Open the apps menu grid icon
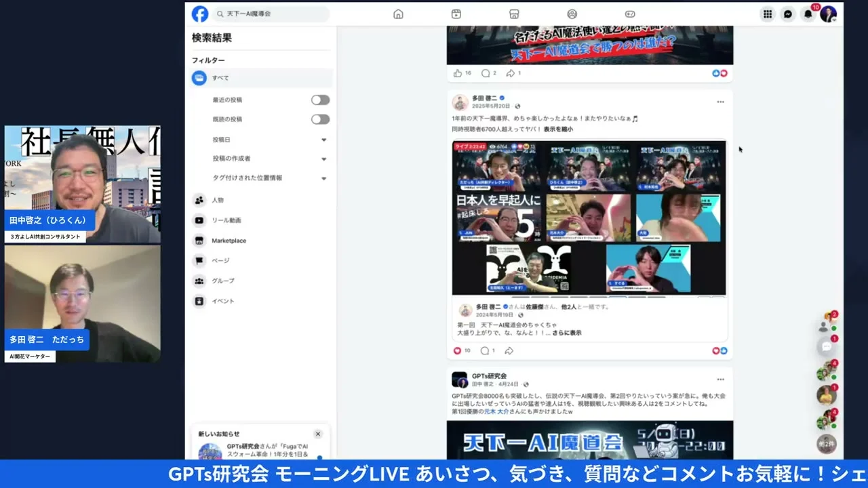The width and height of the screenshot is (868, 488). coord(768,14)
